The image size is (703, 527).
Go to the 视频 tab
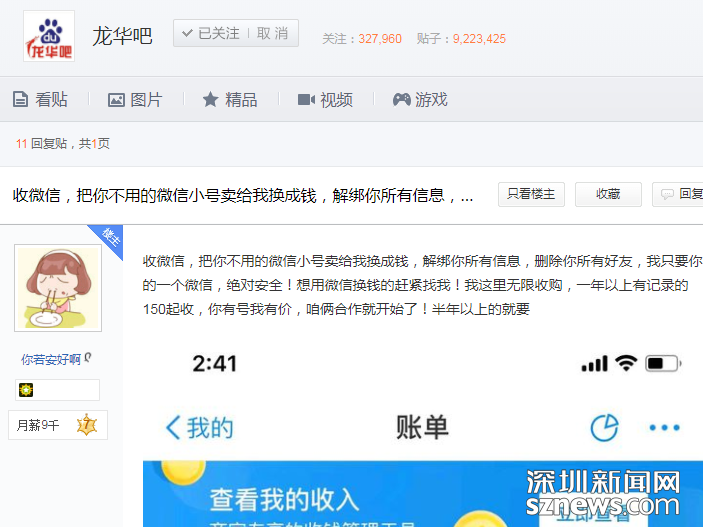pos(325,99)
